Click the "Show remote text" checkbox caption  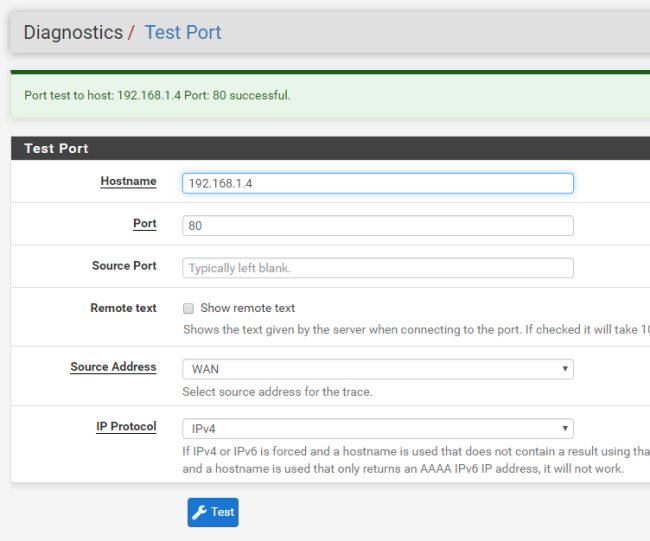point(247,308)
